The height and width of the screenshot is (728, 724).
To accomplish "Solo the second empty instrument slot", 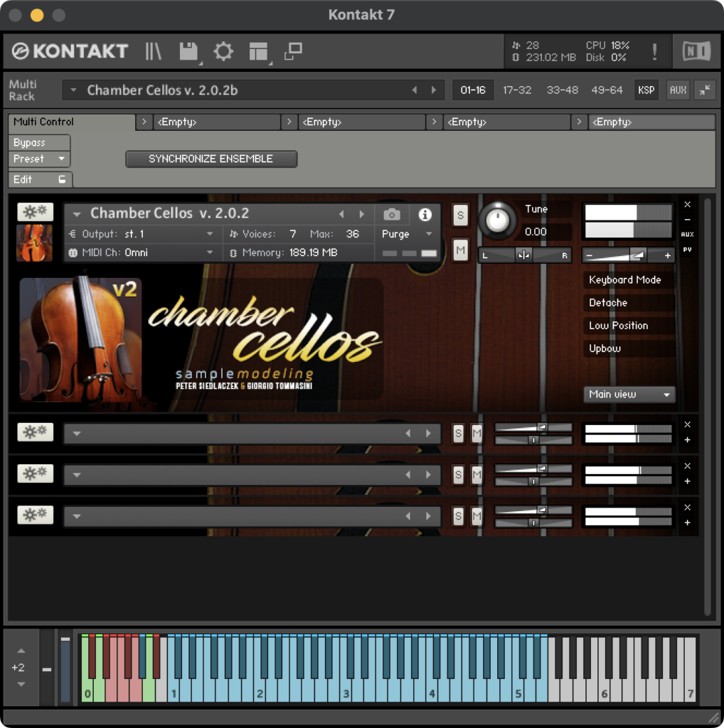I will 458,474.
